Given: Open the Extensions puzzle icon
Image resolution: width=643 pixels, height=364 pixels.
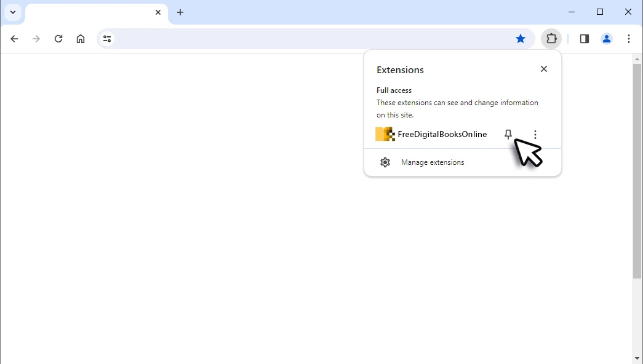Looking at the screenshot, I should tap(551, 38).
